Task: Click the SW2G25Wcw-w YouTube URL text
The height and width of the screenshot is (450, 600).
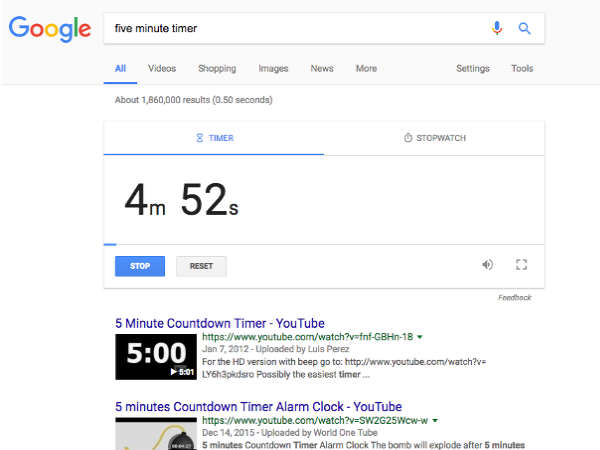Action: 315,420
